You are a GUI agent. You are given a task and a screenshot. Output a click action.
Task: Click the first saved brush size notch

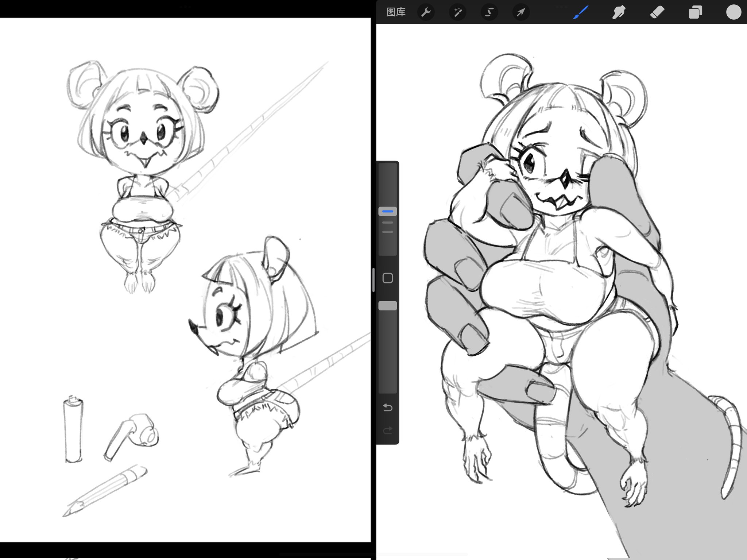tap(388, 222)
